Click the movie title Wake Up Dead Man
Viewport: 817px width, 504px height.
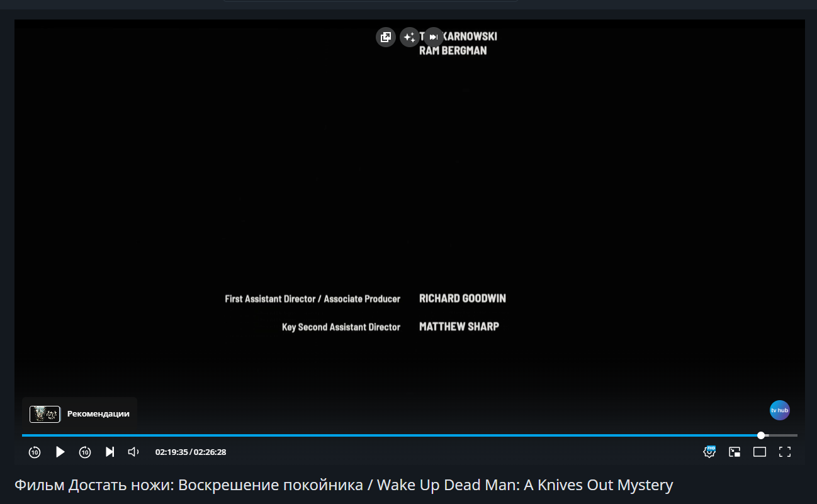point(344,485)
